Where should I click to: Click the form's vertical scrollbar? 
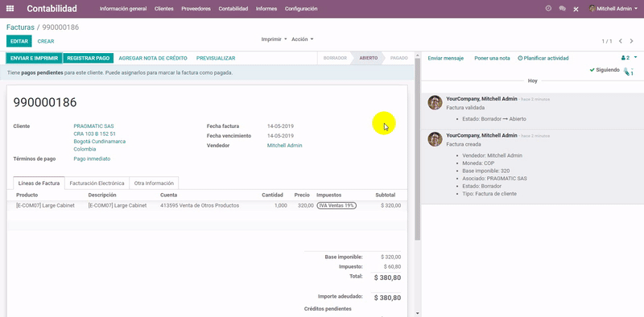coord(417,148)
